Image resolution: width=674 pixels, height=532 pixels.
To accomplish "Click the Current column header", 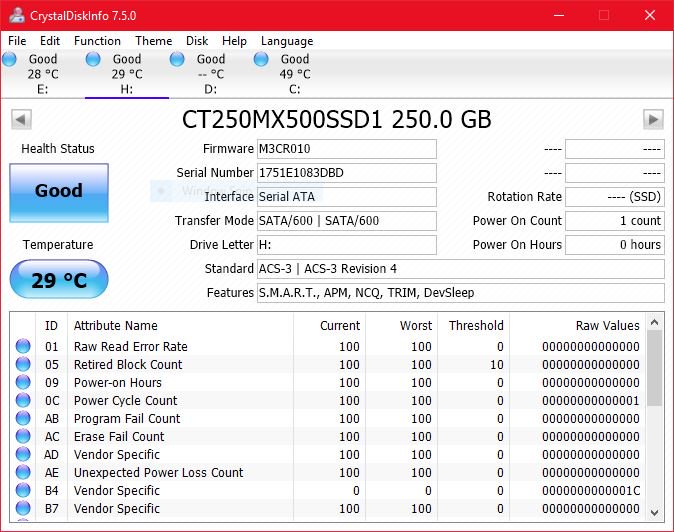I will coord(330,325).
